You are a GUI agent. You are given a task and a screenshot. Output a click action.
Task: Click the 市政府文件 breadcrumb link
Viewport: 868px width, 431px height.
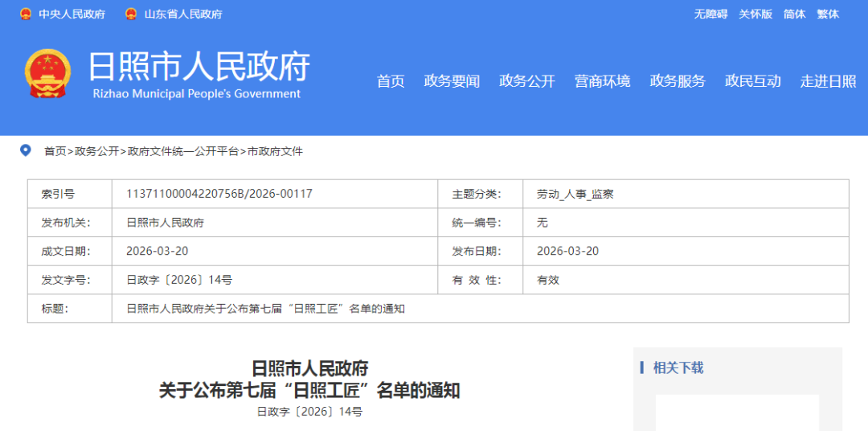[x=275, y=151]
